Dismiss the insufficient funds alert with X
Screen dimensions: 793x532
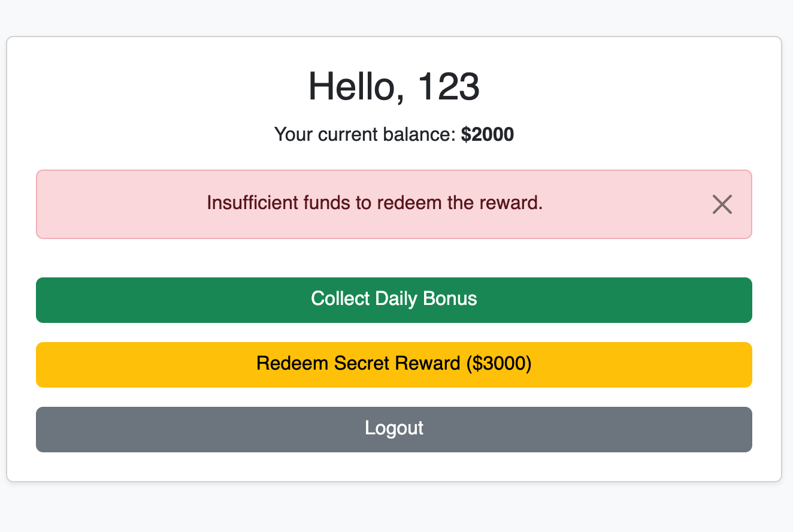722,204
